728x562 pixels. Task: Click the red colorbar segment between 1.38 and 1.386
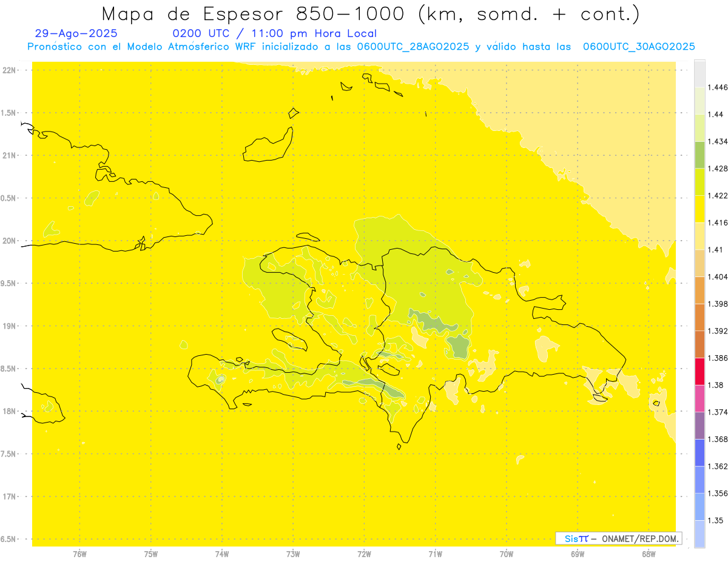699,371
